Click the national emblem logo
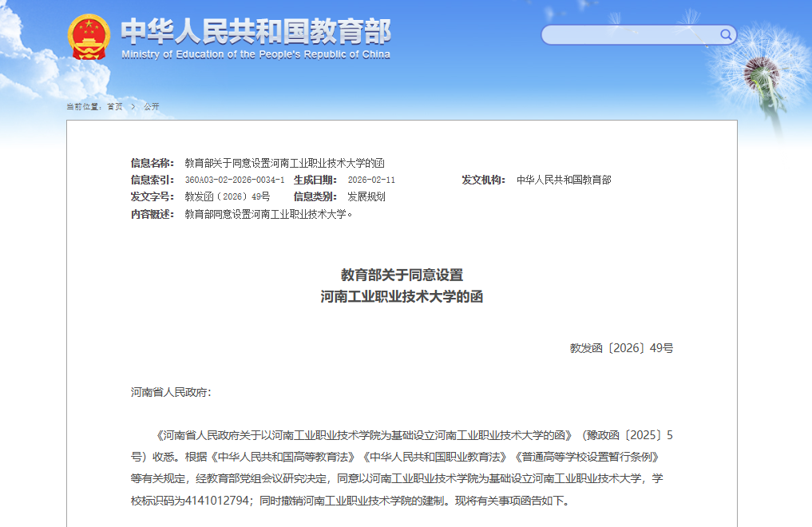 (89, 37)
